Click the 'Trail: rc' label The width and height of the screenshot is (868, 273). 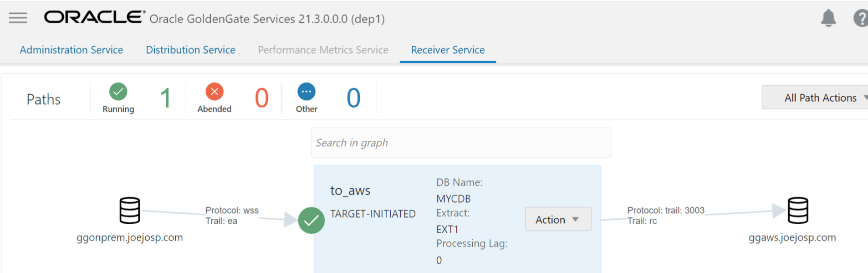coord(642,221)
